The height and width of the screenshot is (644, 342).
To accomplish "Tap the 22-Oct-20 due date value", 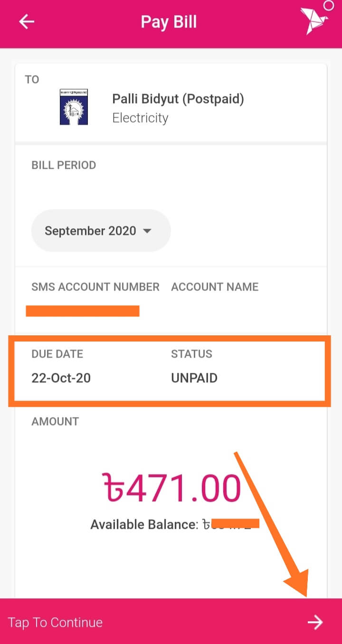I will [x=61, y=378].
